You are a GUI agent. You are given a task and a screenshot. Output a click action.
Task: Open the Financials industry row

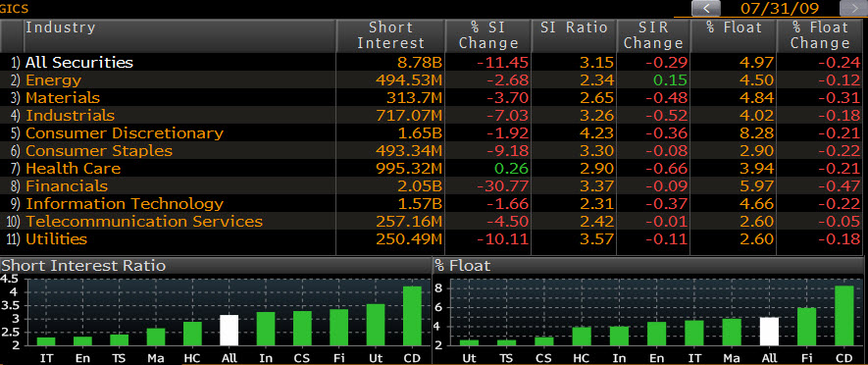pyautogui.click(x=434, y=186)
